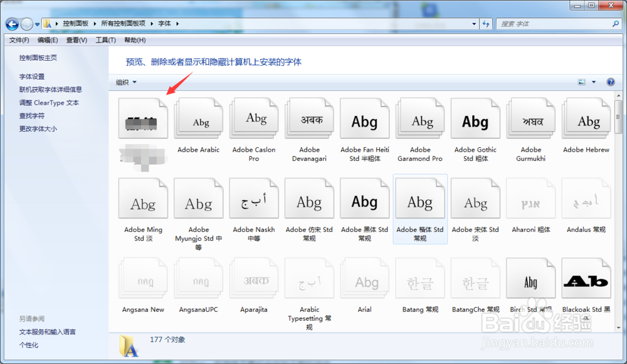Go to 控制面板主页 link
Viewport: 627px width, 364px height.
pyautogui.click(x=38, y=58)
